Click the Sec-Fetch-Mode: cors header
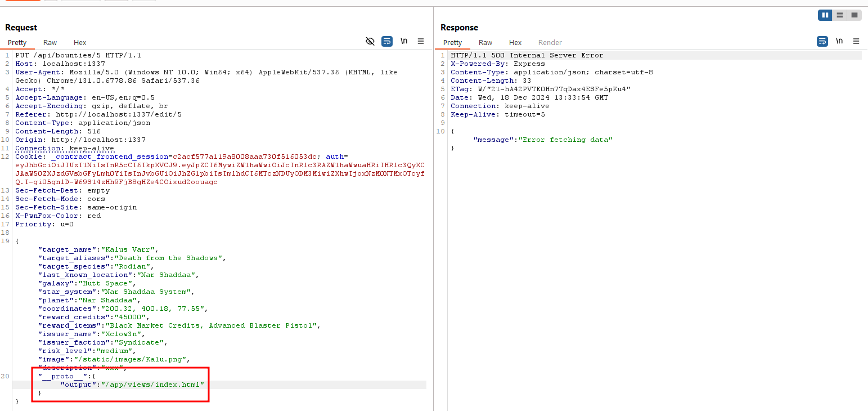Image resolution: width=868 pixels, height=411 pixels. (x=60, y=199)
